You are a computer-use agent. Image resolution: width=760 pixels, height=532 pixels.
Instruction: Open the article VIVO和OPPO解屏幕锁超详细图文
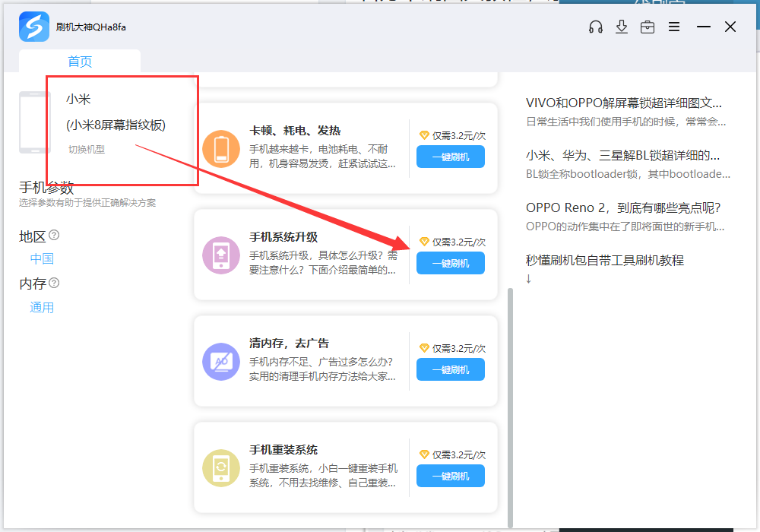pos(625,102)
